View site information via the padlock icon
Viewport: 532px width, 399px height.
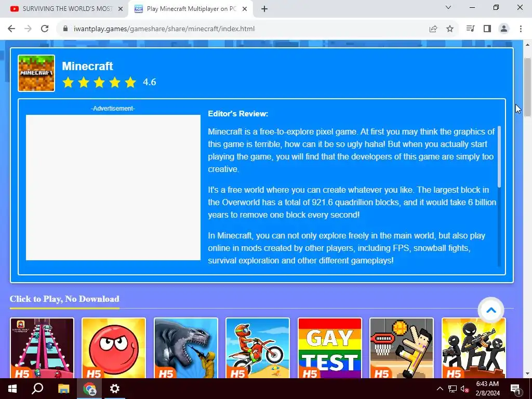[x=65, y=29]
